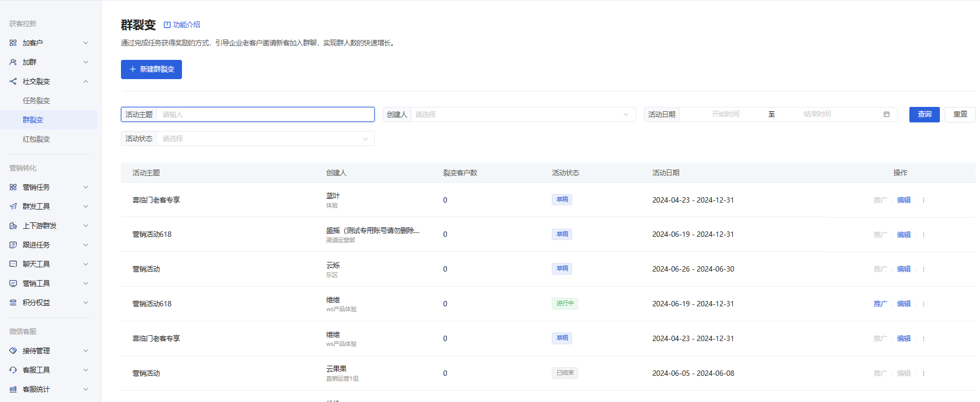Click the 客服统计 bar chart icon

point(13,389)
